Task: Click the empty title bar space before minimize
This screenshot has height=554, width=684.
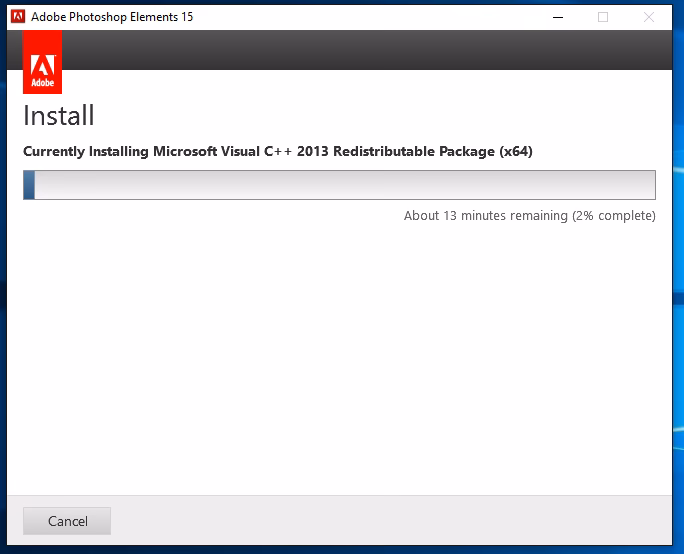Action: (x=380, y=17)
